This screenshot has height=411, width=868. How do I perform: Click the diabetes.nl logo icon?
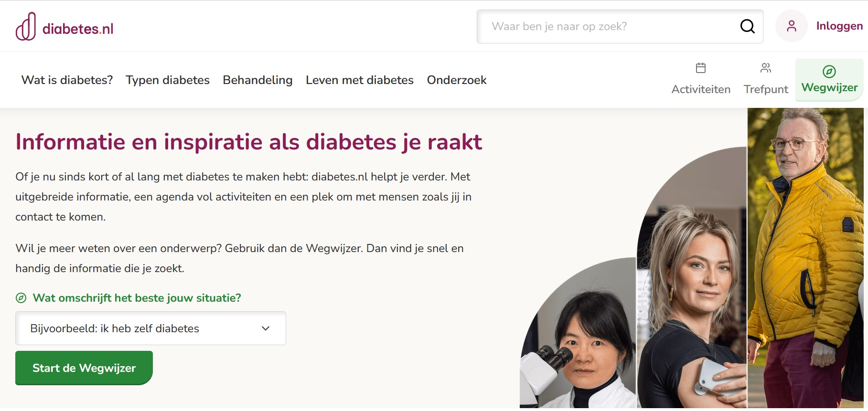[26, 26]
